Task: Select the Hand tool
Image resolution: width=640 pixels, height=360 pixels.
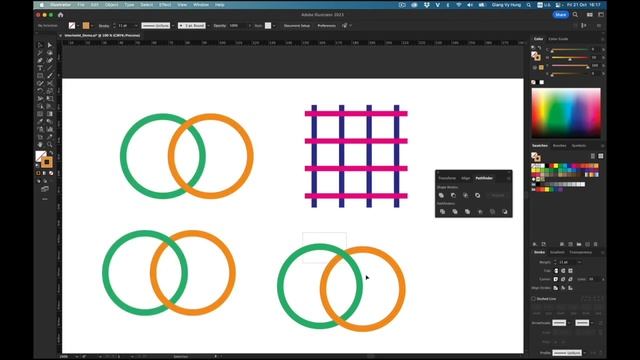Action: pos(40,144)
